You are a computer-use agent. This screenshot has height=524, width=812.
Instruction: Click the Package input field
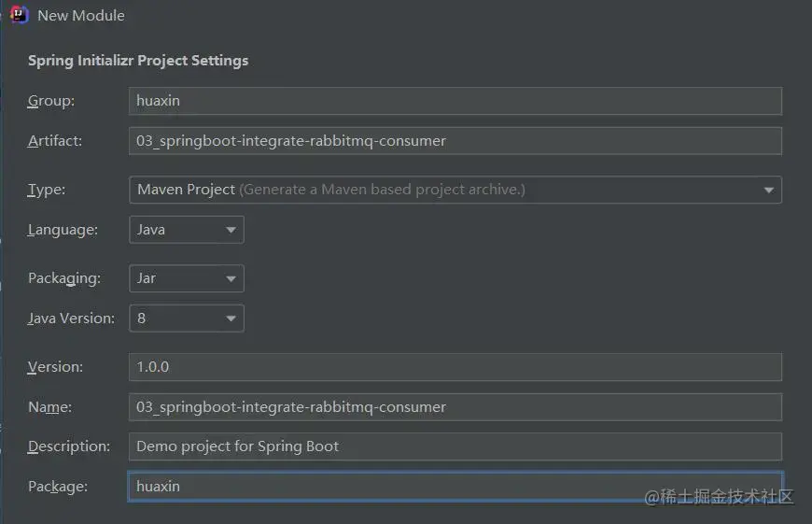(x=455, y=487)
